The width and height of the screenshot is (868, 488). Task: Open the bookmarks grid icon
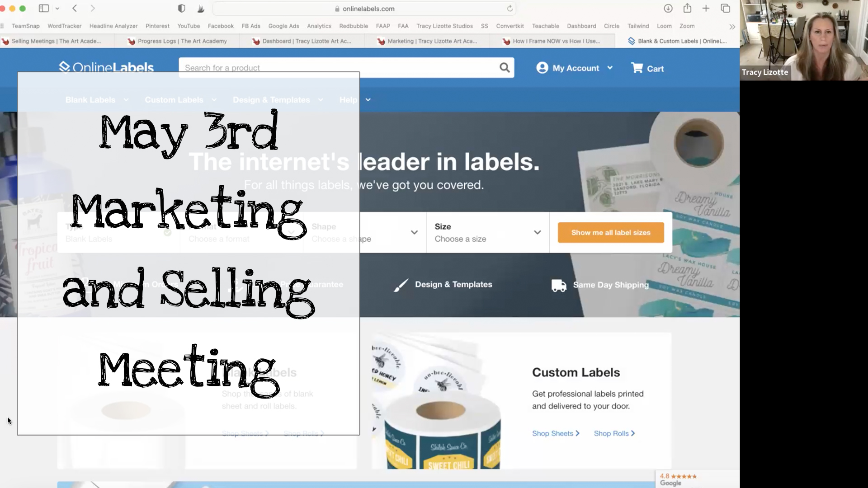(2, 26)
